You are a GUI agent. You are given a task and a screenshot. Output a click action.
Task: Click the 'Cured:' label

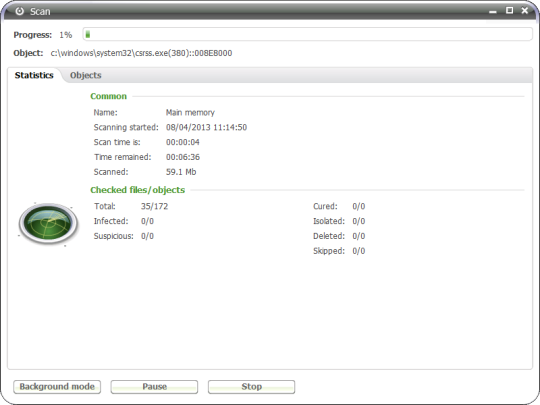pos(325,206)
